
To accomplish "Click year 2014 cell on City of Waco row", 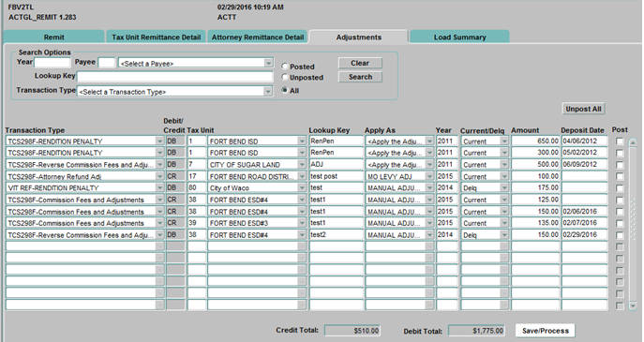I will pos(447,187).
